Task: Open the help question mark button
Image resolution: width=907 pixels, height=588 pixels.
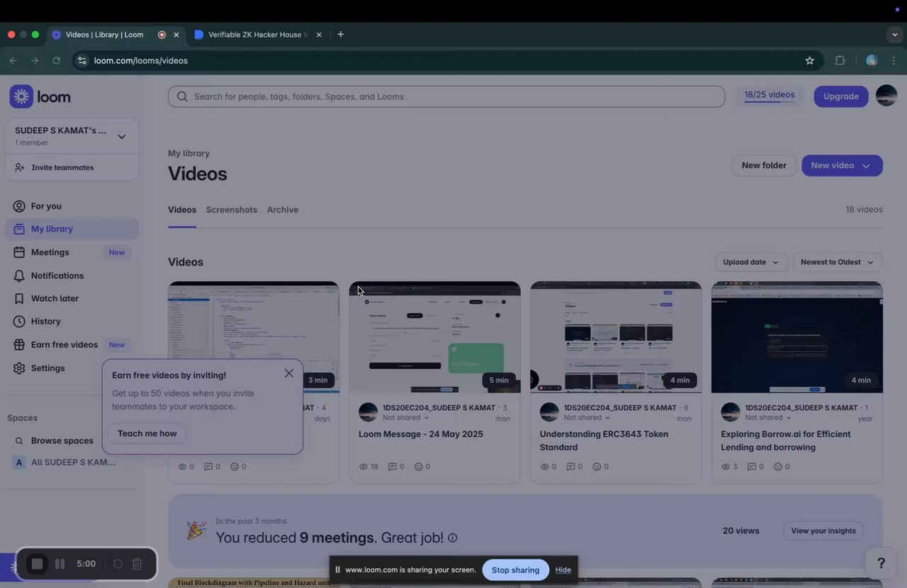Action: 881,563
